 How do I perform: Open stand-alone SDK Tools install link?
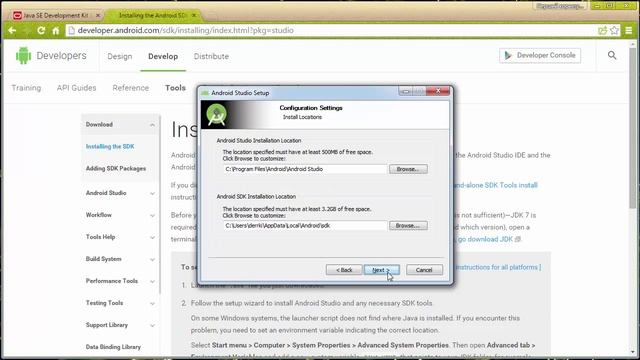coord(495,185)
